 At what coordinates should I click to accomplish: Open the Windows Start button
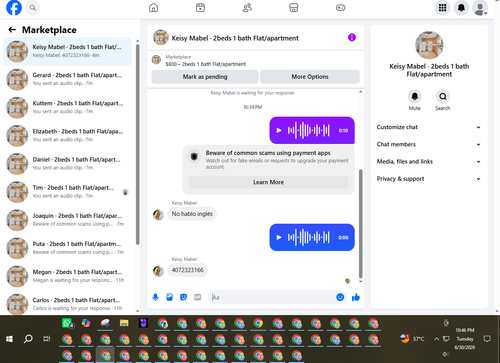[x=9, y=339]
